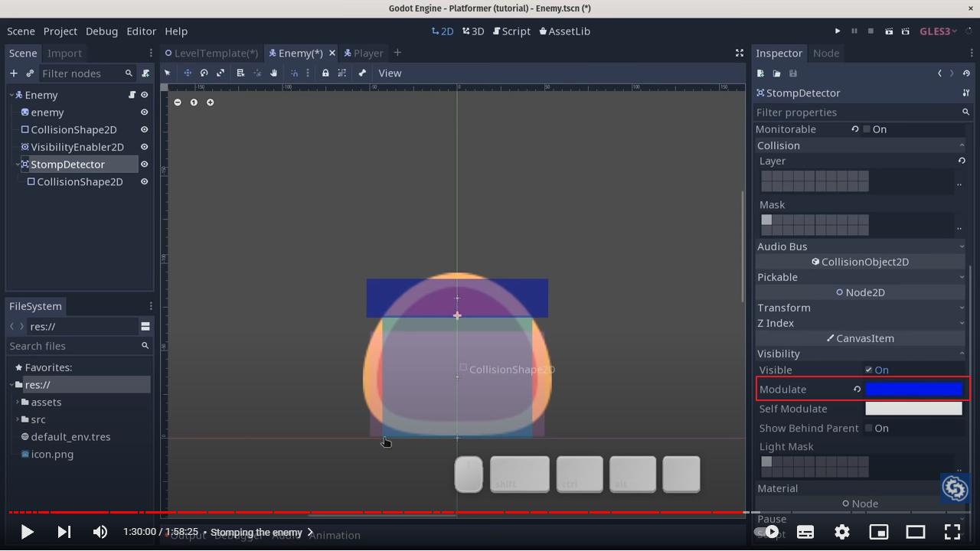
Task: Enable Show Behind Parent checkbox
Action: coord(868,429)
